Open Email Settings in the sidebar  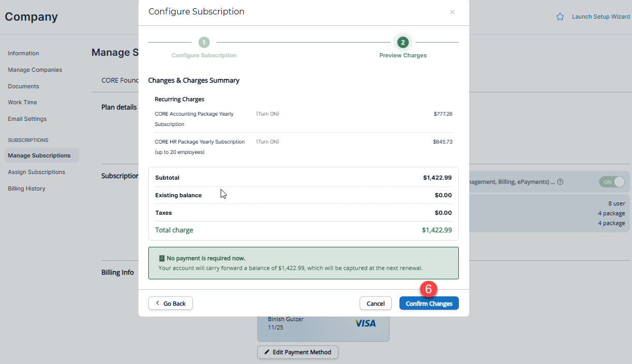tap(27, 119)
